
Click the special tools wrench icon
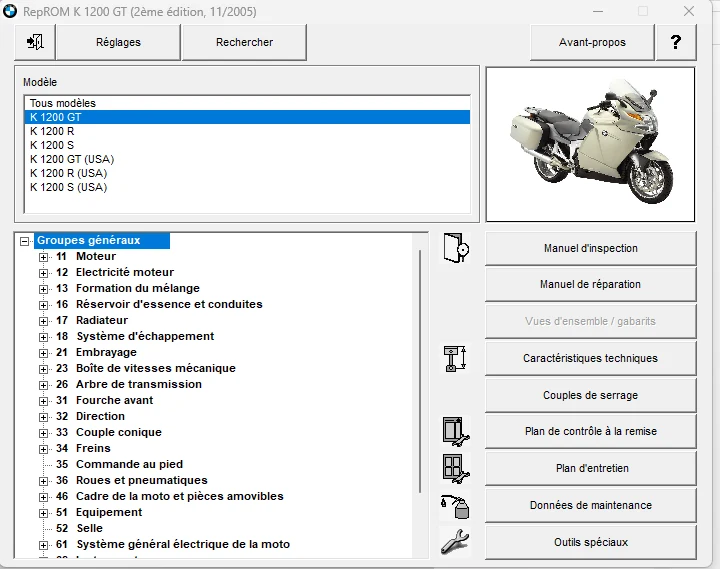(455, 542)
